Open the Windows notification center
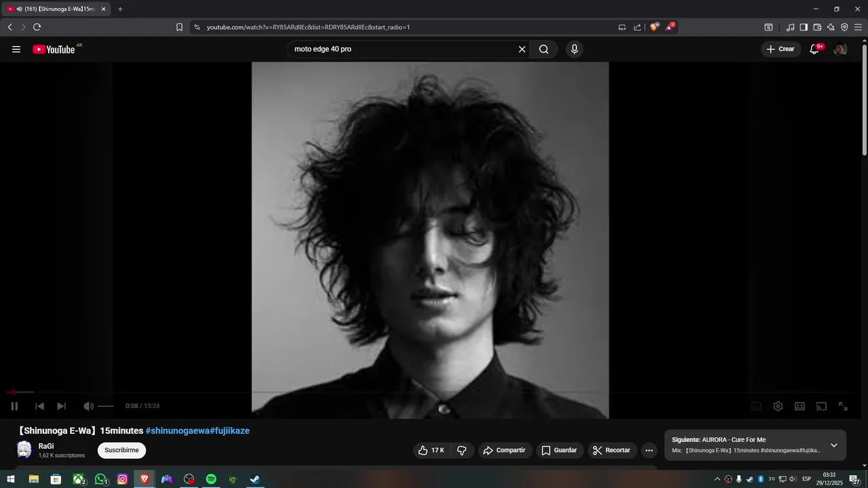 (x=854, y=479)
